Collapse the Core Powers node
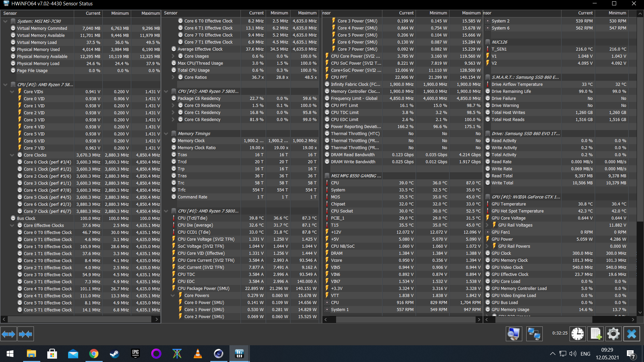The image size is (644, 362). [173, 296]
